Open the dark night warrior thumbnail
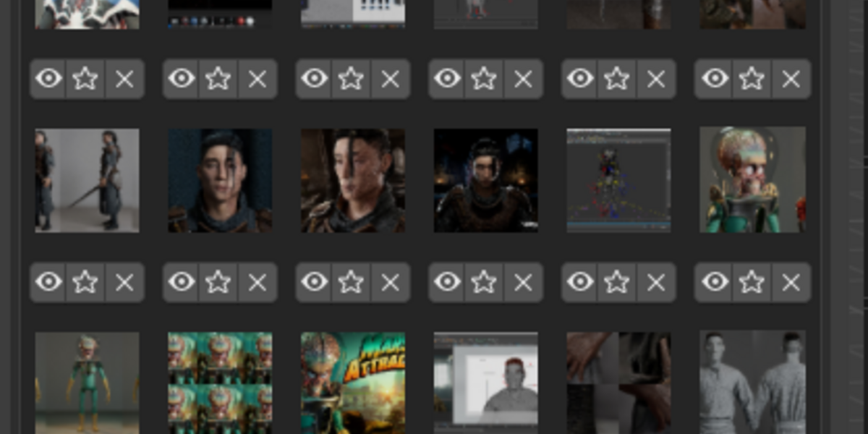The image size is (868, 434). tap(485, 180)
